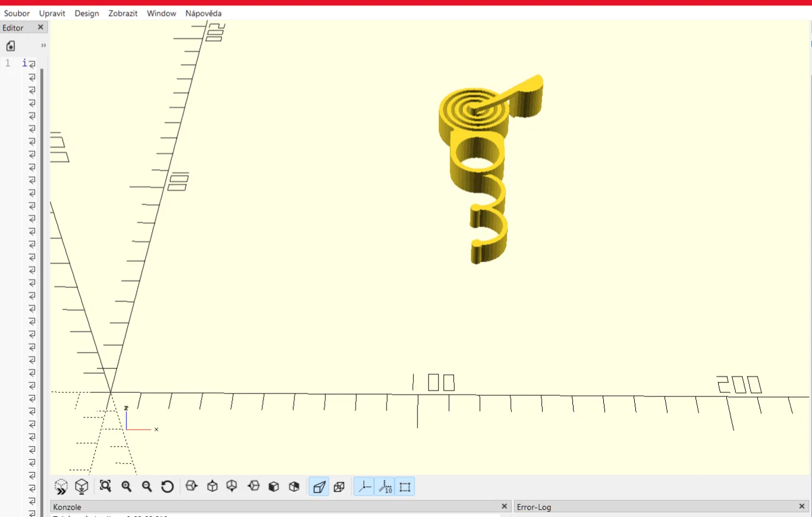Viewport: 812px width, 517px height.
Task: Click the Preview render icon
Action: point(61,487)
